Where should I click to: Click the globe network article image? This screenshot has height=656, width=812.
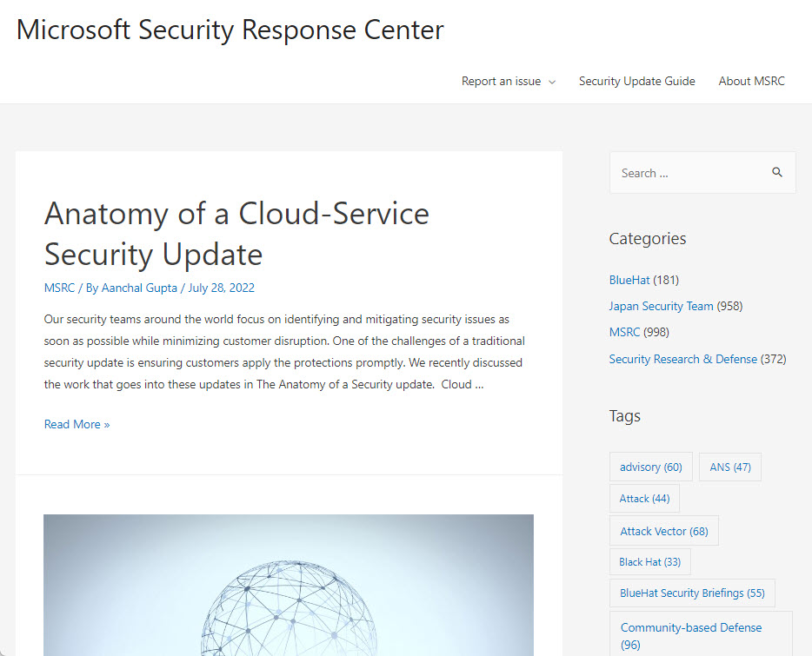pyautogui.click(x=289, y=585)
